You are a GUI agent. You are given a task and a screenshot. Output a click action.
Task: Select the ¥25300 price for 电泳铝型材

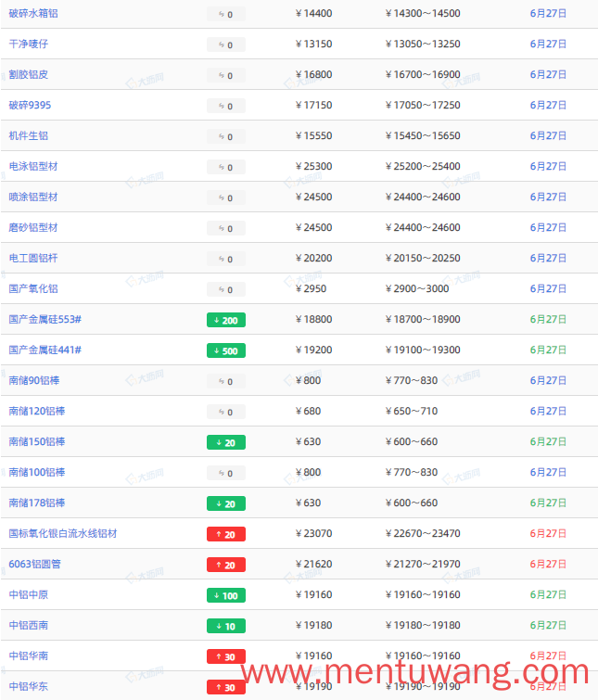tap(313, 166)
